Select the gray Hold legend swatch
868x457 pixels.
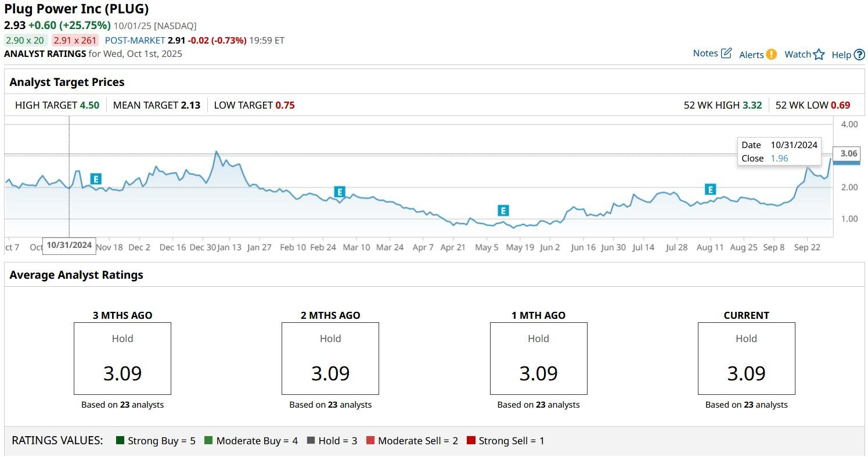311,441
